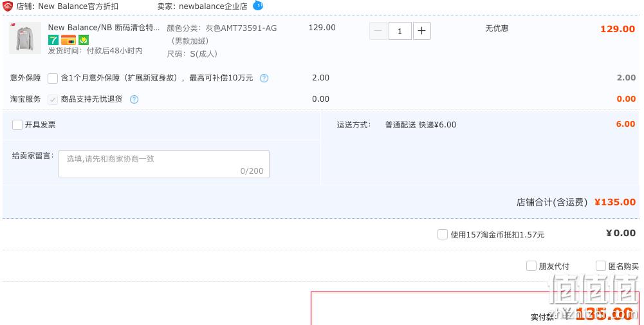The height and width of the screenshot is (325, 644).
Task: Open the accident insurance help question icon
Action: (264, 78)
